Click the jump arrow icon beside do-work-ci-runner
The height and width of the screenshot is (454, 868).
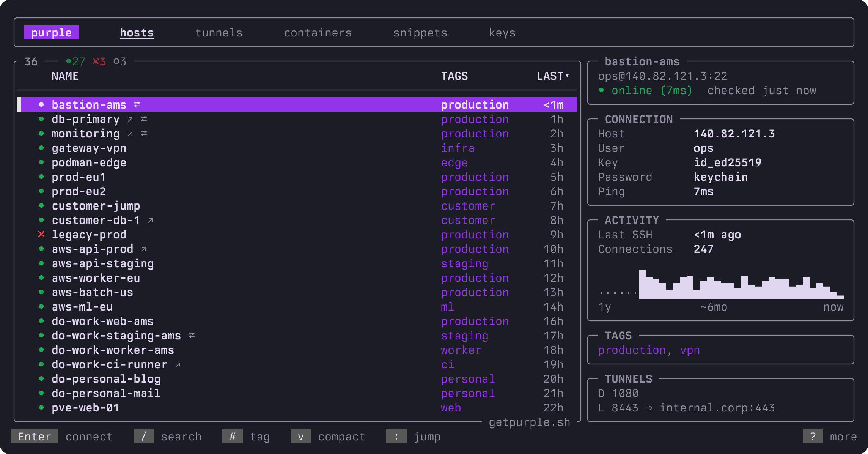[x=178, y=364]
